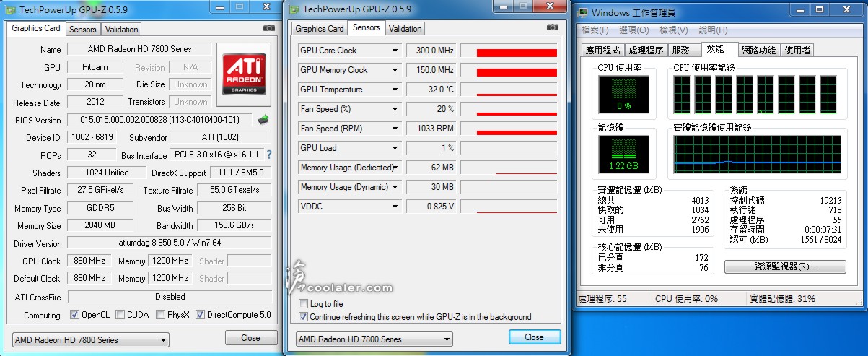
Task: Open the 檢視(V) menu in Task Manager
Action: point(674,30)
